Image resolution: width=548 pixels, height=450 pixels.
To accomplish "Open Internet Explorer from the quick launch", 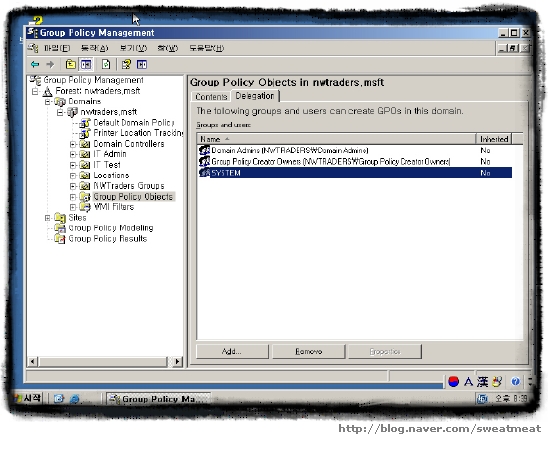I will tap(74, 399).
